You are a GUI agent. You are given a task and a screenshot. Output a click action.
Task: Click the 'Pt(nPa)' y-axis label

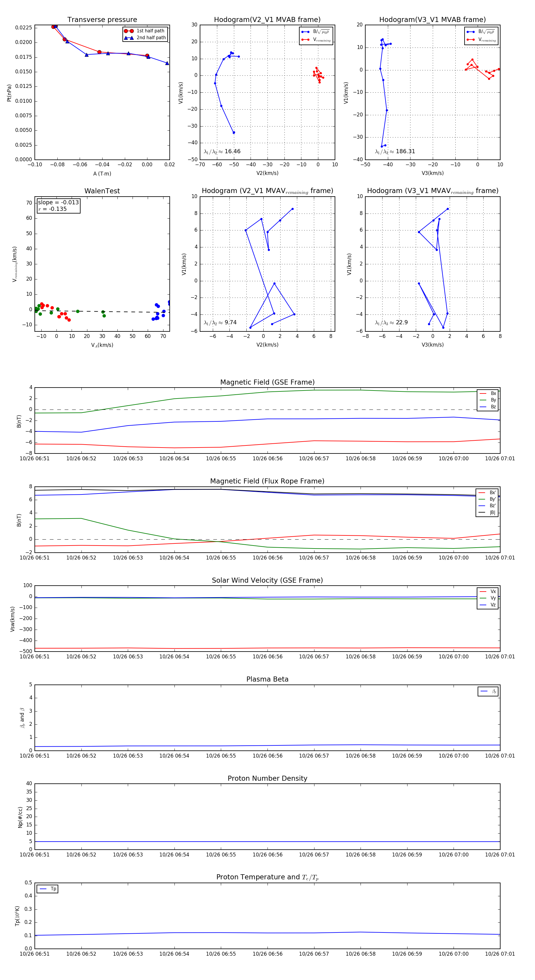9,93
